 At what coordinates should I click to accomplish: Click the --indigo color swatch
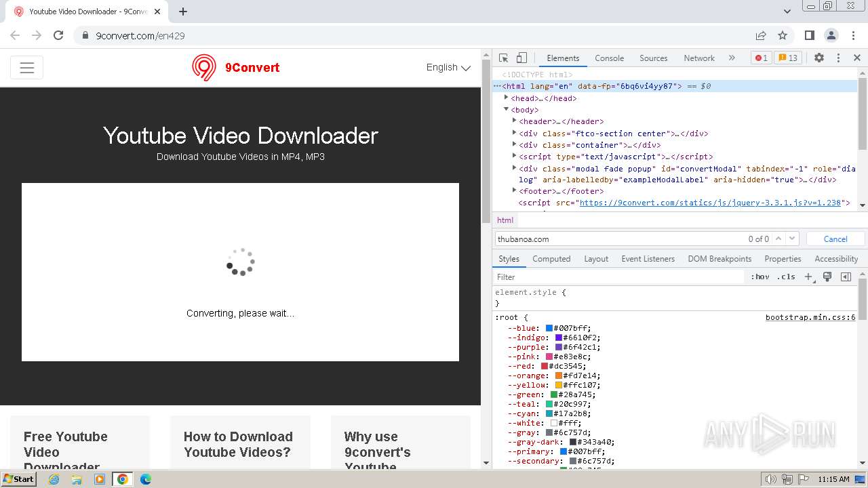559,338
